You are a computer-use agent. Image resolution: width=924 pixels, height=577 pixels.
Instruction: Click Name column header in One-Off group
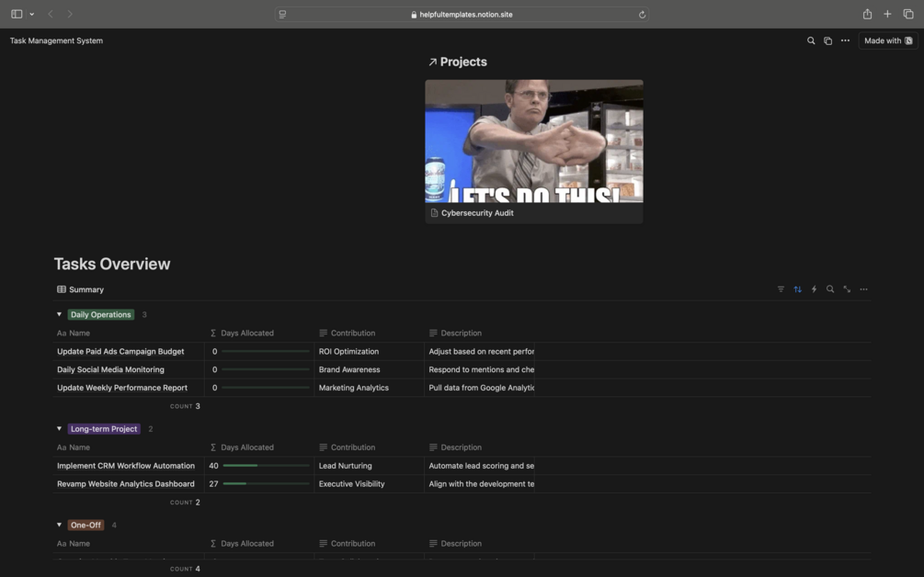point(74,543)
